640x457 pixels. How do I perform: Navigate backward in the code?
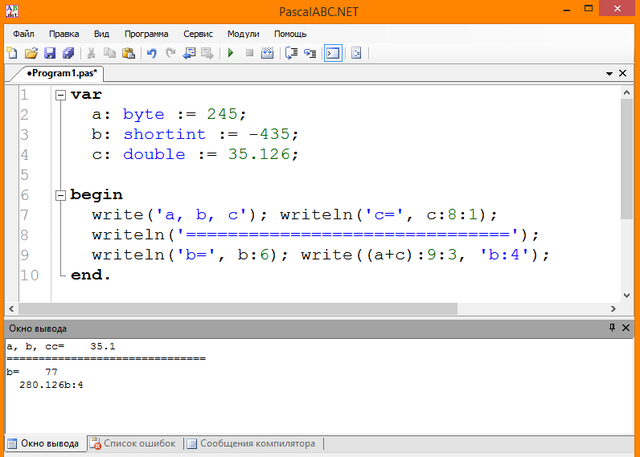[189, 53]
